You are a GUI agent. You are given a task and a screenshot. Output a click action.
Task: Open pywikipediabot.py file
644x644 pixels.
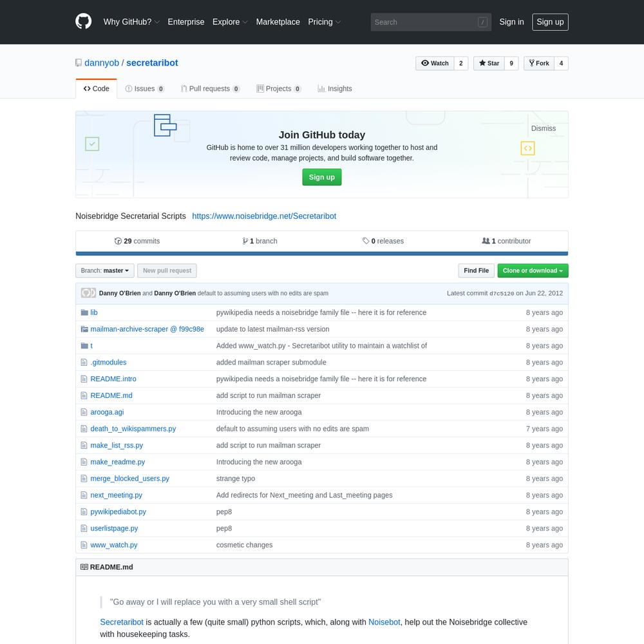tap(118, 512)
